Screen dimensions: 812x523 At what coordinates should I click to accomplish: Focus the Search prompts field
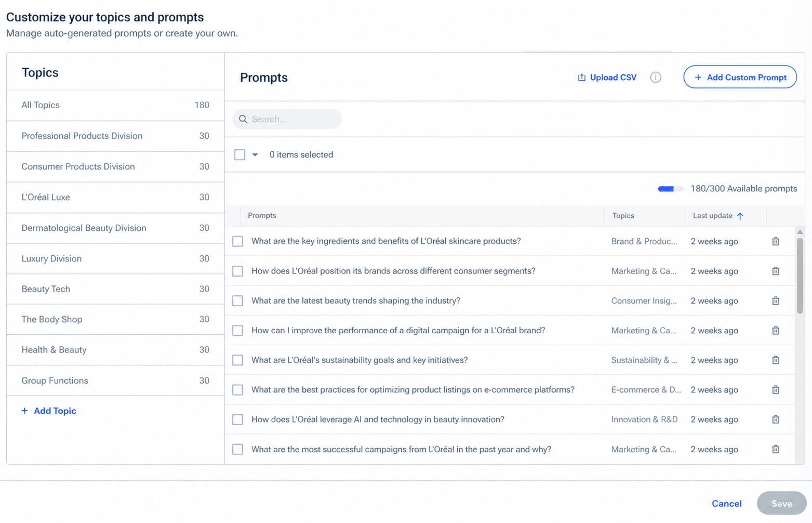pos(287,119)
